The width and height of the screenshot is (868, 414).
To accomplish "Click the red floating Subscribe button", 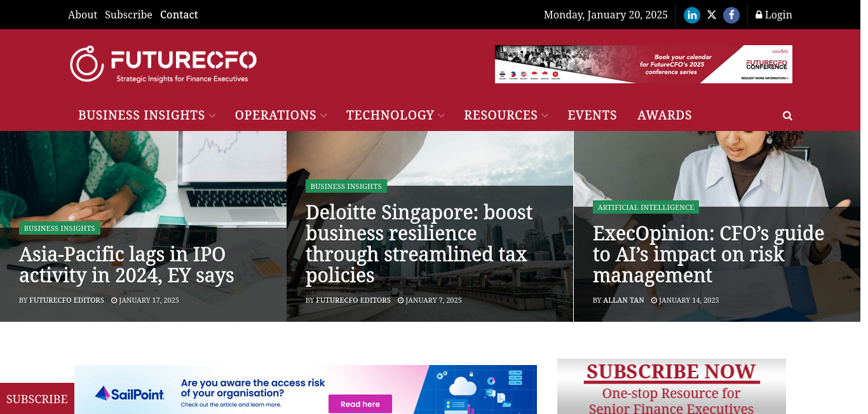I will click(37, 399).
